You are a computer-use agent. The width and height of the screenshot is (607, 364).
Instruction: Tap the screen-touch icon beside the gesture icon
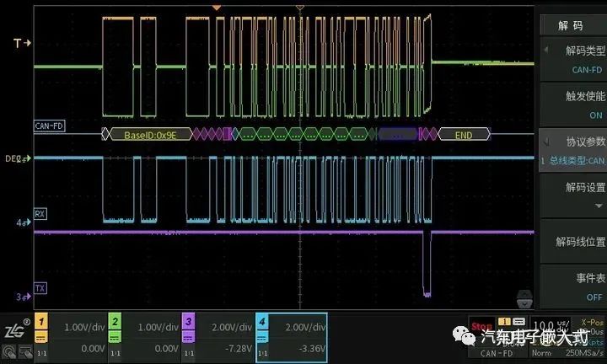click(25, 351)
